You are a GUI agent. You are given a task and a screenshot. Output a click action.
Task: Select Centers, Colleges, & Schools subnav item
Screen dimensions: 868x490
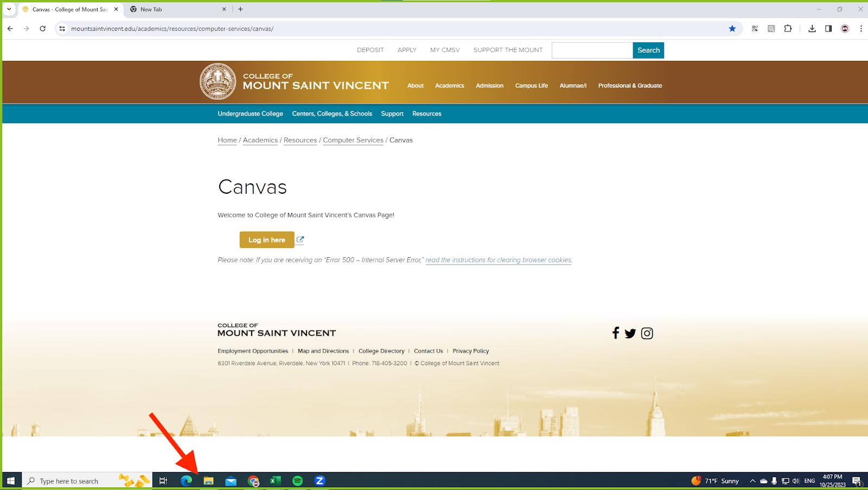(x=332, y=114)
